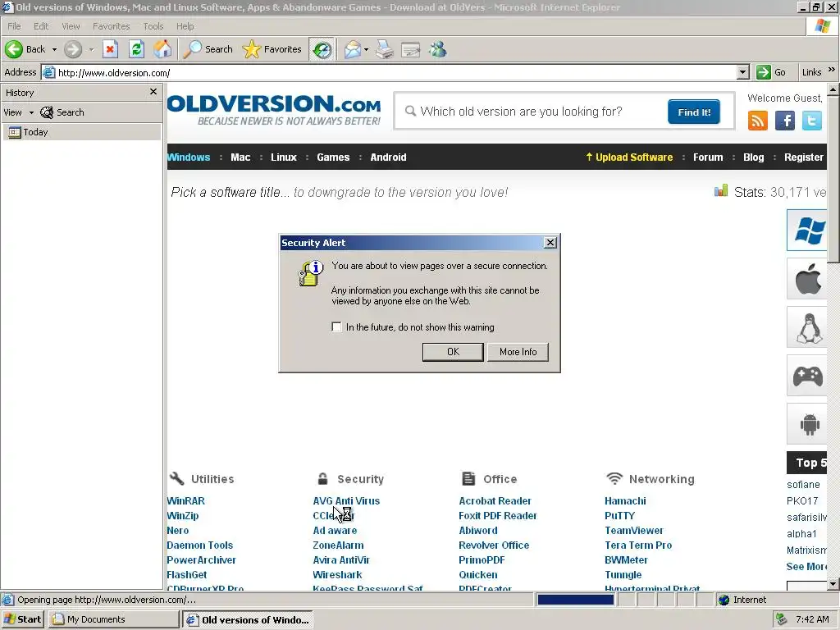The width and height of the screenshot is (840, 630).
Task: Click the Back arrow icon
Action: (14, 49)
